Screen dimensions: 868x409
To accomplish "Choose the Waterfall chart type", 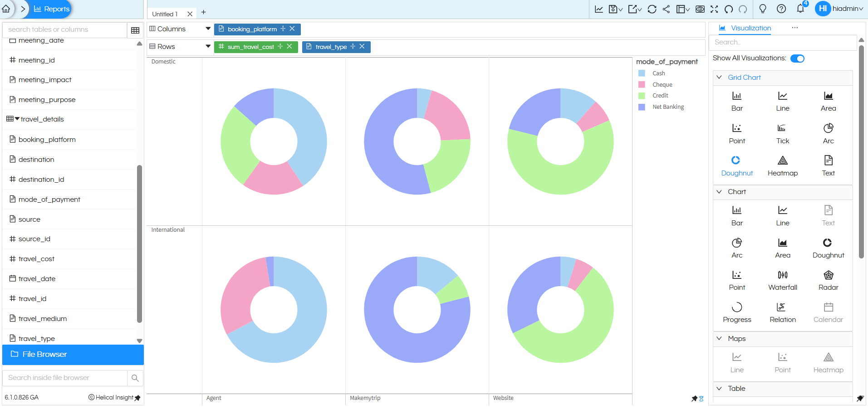I will [x=782, y=280].
